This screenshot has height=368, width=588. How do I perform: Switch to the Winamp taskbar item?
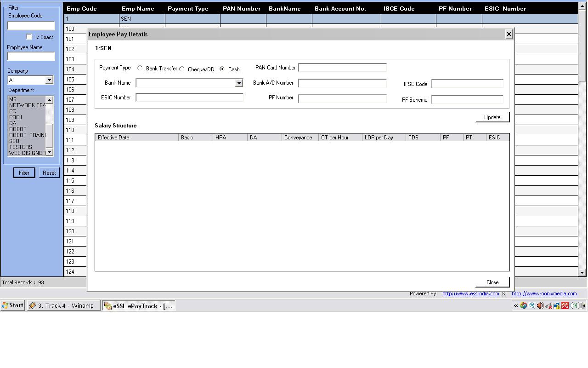click(63, 306)
